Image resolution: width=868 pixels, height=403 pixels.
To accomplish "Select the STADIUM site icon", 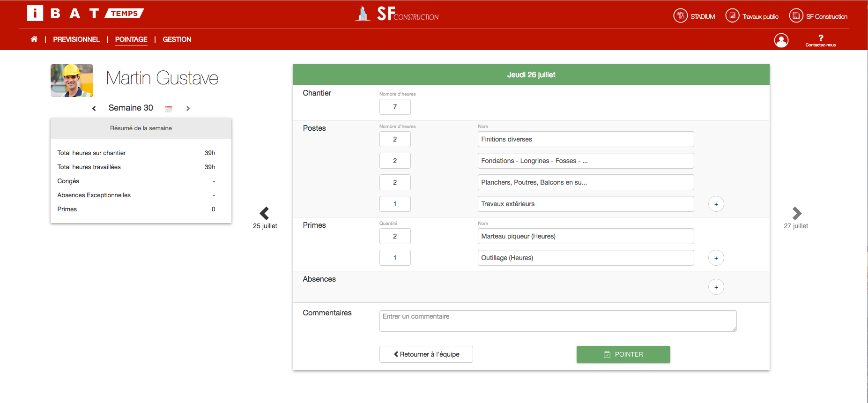I will coord(680,16).
